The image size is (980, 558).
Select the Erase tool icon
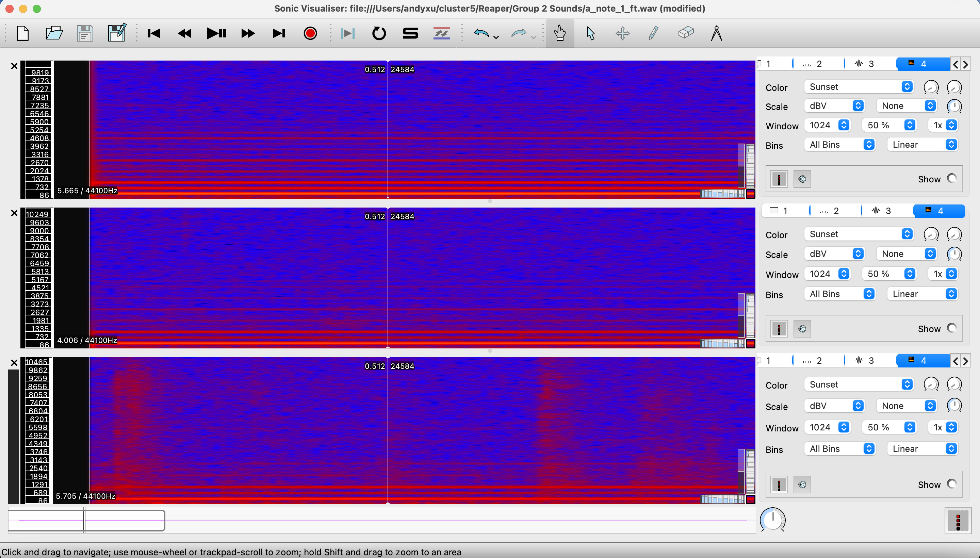[686, 33]
